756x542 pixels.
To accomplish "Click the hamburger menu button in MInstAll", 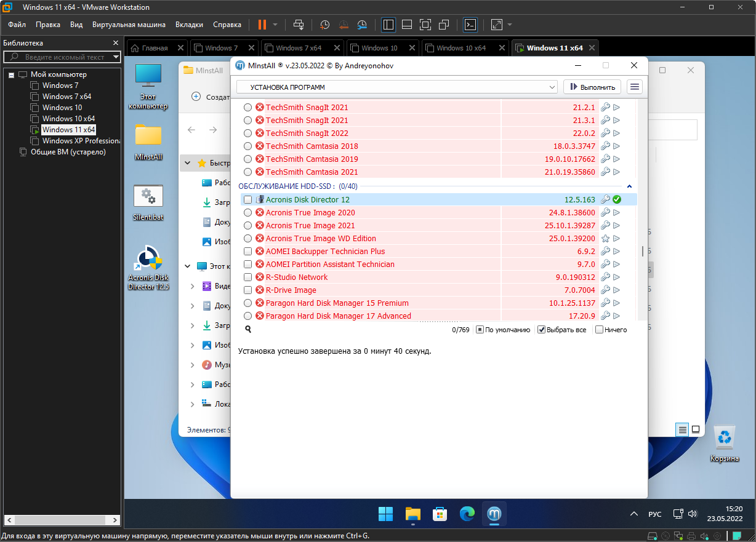I will [x=635, y=87].
